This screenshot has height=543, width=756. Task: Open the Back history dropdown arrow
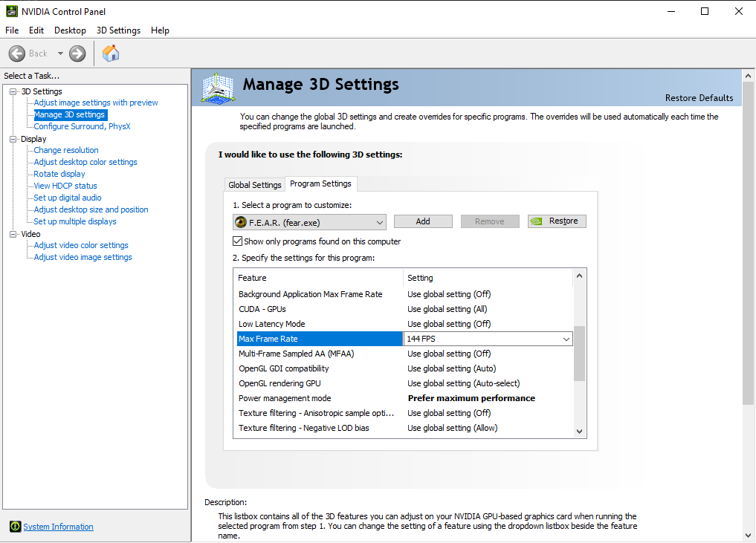[60, 53]
